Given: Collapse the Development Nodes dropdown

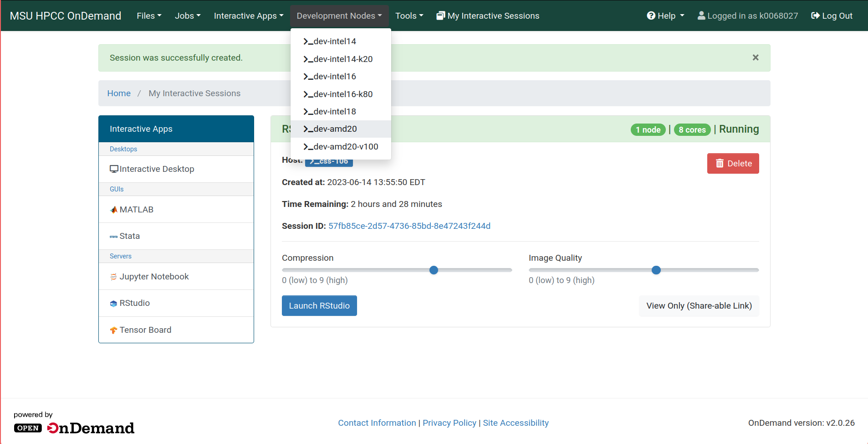Looking at the screenshot, I should [339, 15].
